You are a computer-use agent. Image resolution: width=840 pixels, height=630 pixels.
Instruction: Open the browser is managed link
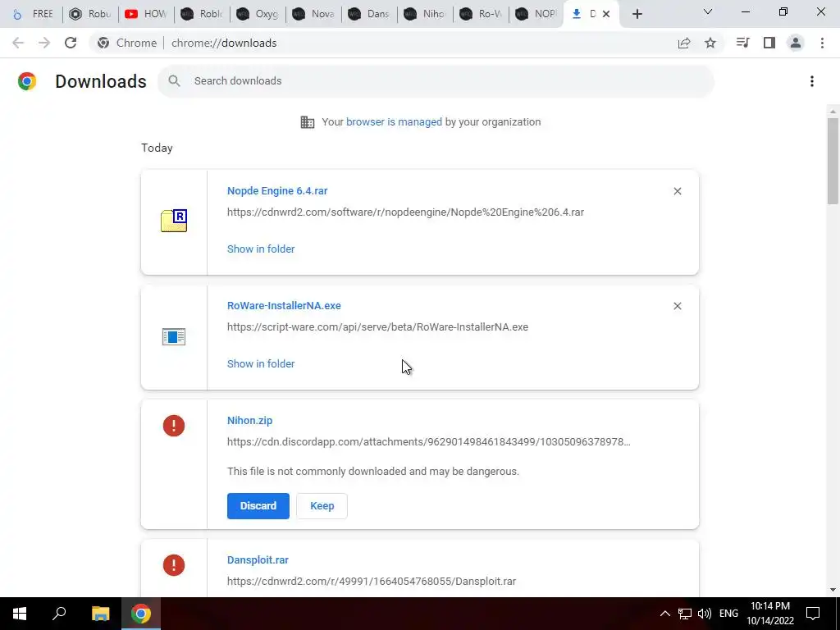(394, 122)
